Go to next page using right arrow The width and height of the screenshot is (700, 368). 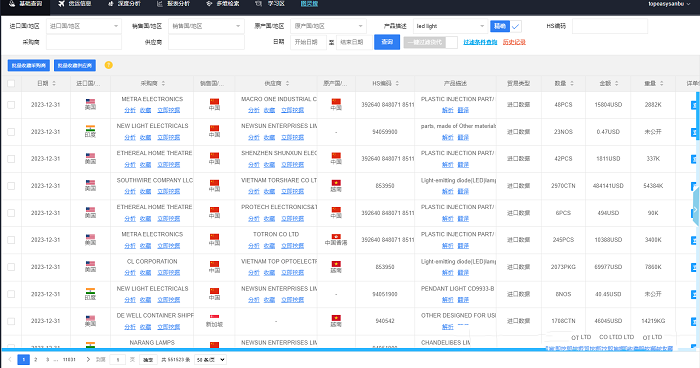[88, 359]
